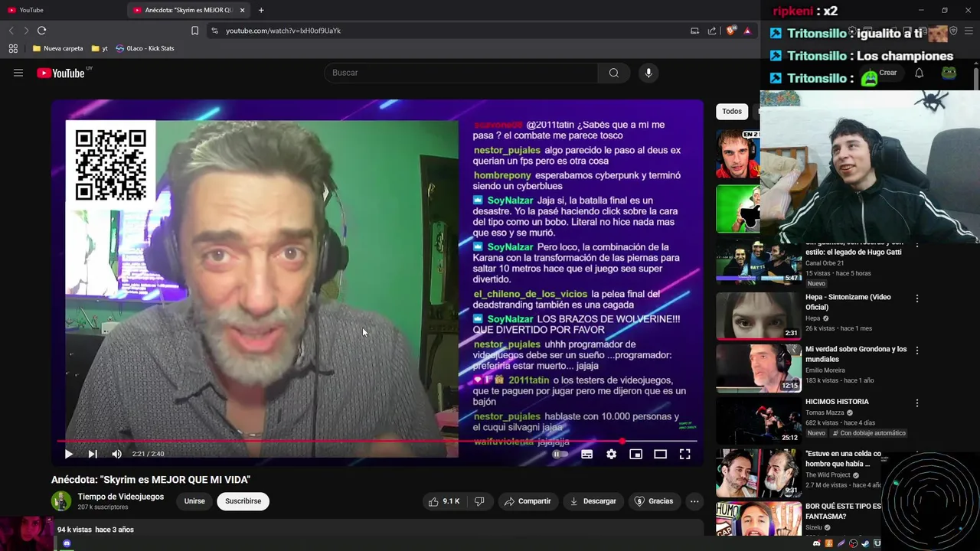Click the search magnifier button
Image resolution: width=980 pixels, height=551 pixels.
(613, 73)
